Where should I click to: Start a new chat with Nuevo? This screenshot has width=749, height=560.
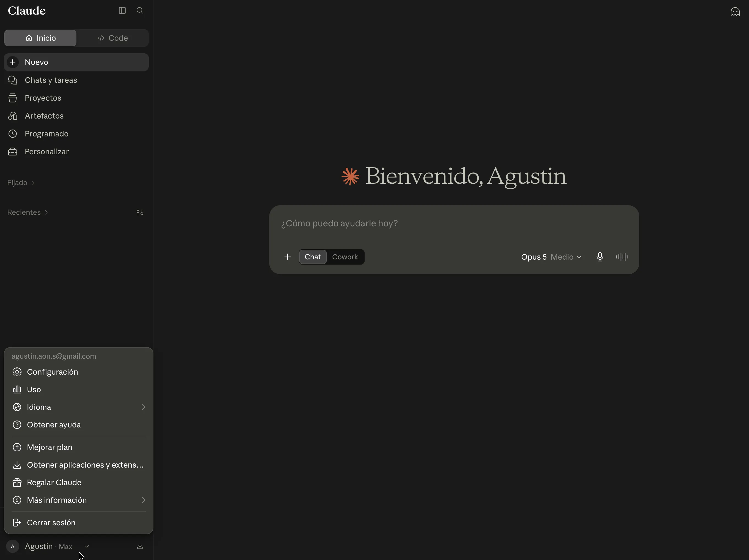76,62
